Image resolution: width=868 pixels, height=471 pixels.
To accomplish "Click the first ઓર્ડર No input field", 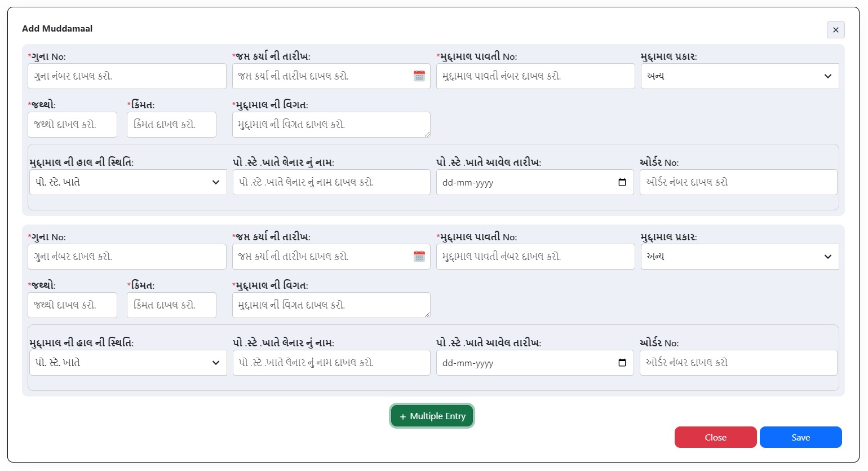I will 738,182.
